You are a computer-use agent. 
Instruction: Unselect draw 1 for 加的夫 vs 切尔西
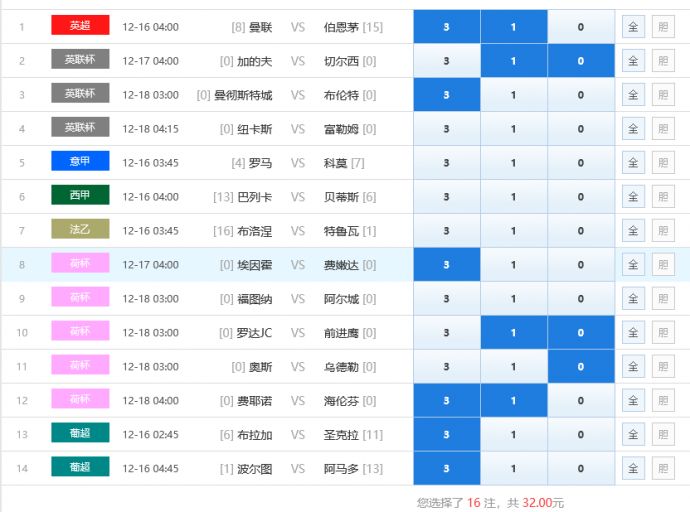(513, 61)
